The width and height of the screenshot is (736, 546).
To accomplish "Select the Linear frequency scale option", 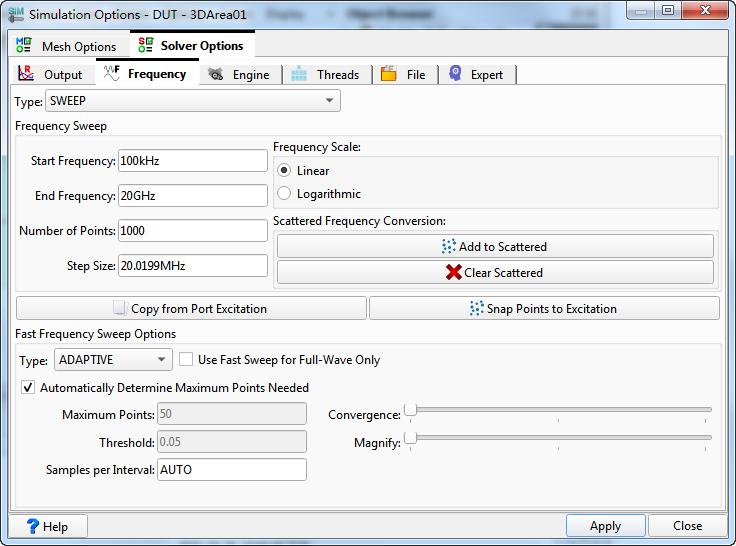I will point(285,171).
